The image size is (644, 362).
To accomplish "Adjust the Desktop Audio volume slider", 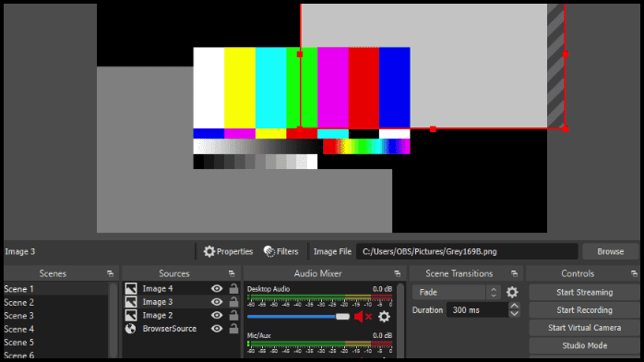I will point(299,317).
